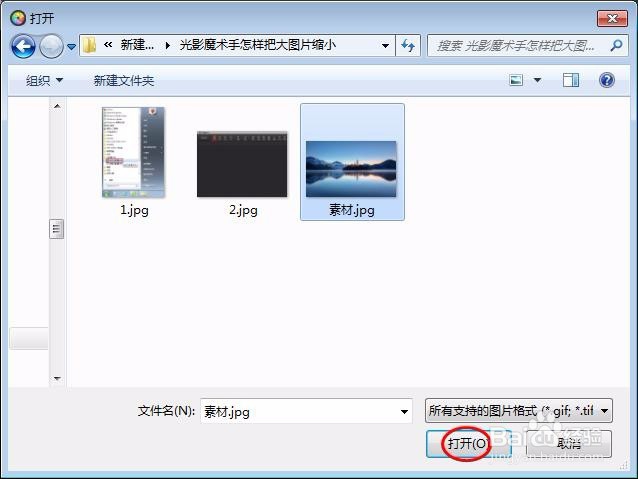638x479 pixels.
Task: Select the 素材.jpg landscape thumbnail
Action: click(x=351, y=169)
